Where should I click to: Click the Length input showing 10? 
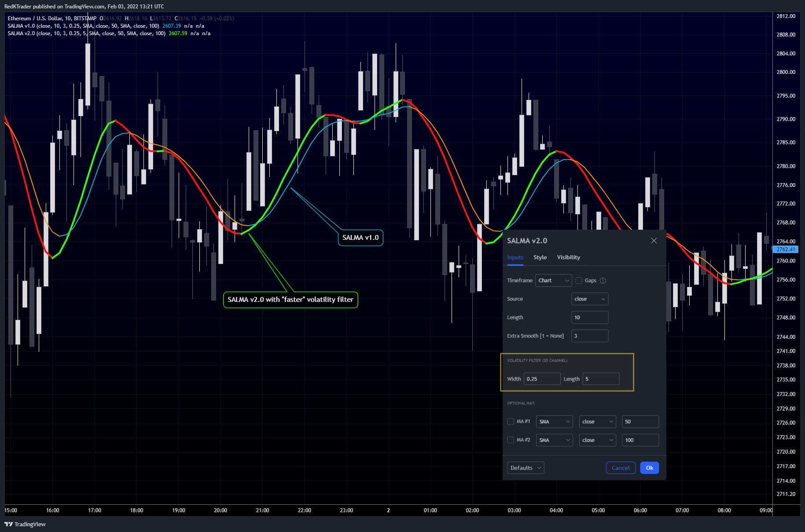click(x=590, y=318)
